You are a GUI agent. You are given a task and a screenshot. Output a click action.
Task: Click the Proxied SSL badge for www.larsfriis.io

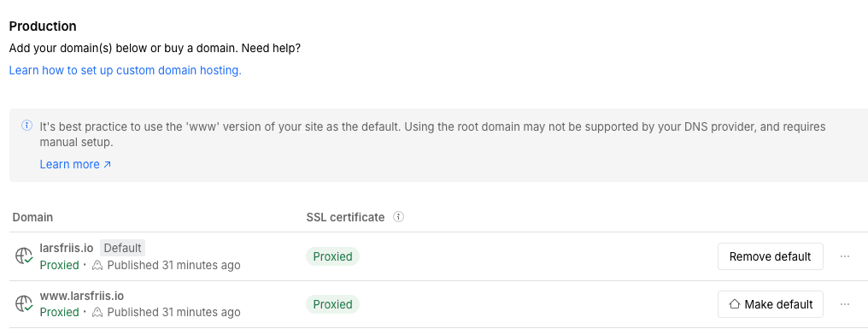click(x=332, y=304)
